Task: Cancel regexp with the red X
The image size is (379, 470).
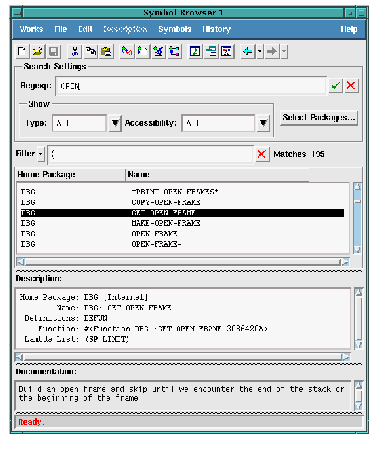Action: click(x=351, y=86)
